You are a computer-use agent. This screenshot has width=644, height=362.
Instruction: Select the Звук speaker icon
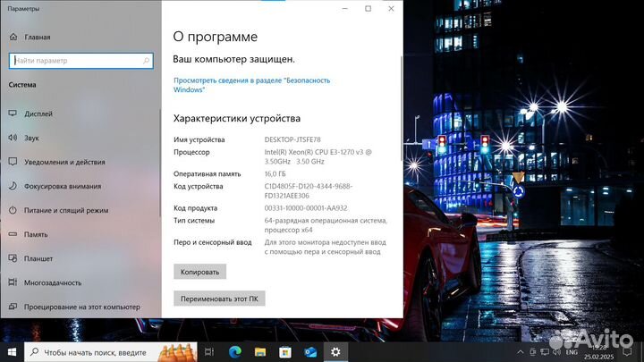tap(13, 138)
